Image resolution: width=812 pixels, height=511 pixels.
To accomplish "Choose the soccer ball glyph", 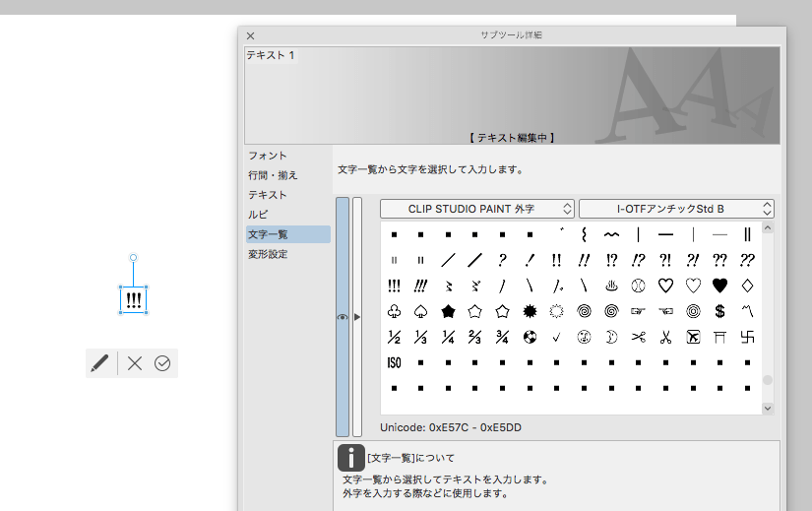I will tap(530, 337).
